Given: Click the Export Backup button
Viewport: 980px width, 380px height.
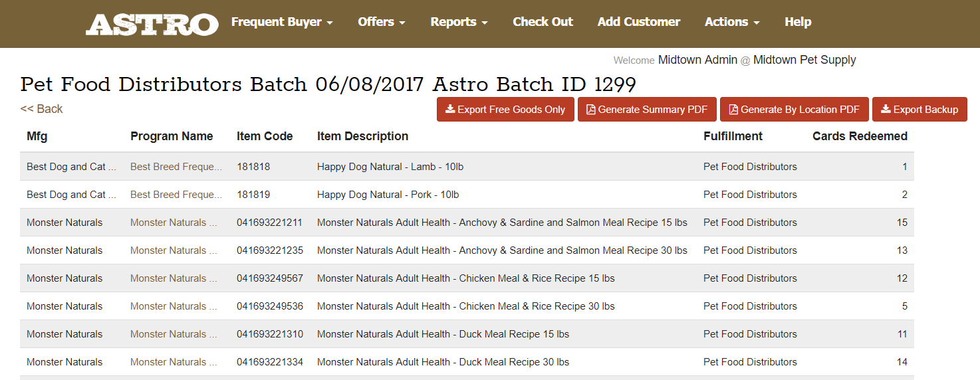Looking at the screenshot, I should click(x=919, y=110).
